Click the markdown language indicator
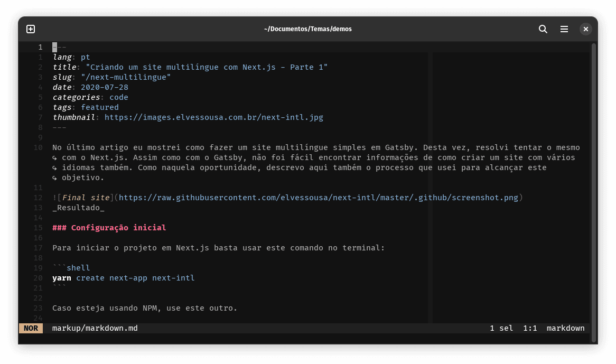This screenshot has height=364, width=616. pyautogui.click(x=565, y=328)
